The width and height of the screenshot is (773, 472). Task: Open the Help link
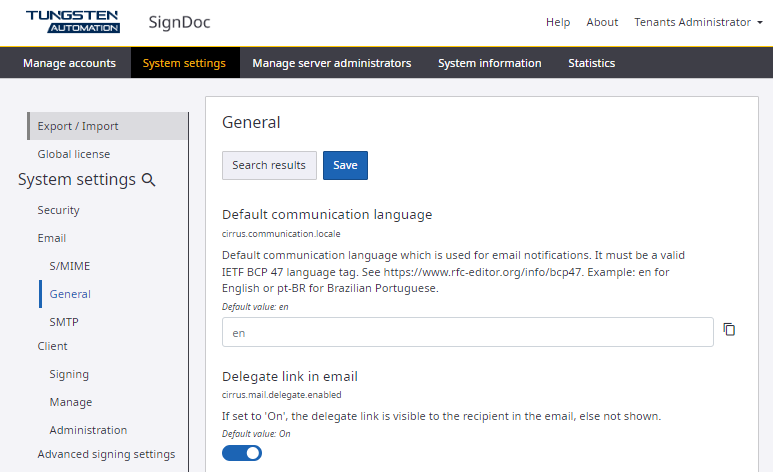pyautogui.click(x=558, y=22)
